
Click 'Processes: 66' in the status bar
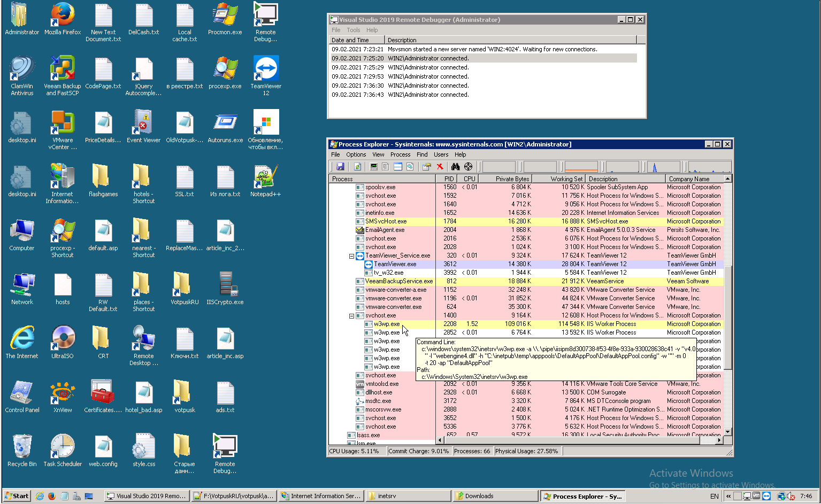coord(473,451)
